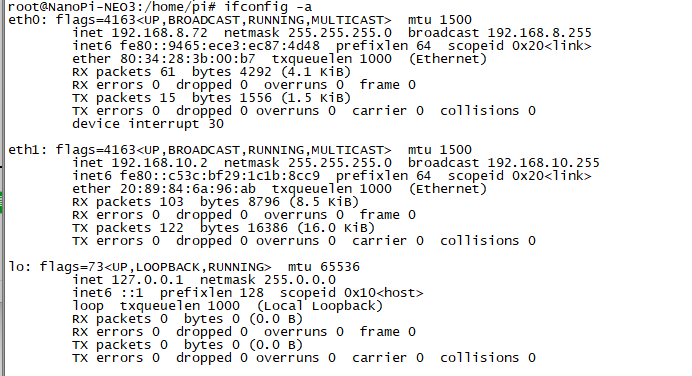Click the eth1 inet6 address fe80::c53c:bf29:1c1b:8cc9

(x=220, y=176)
